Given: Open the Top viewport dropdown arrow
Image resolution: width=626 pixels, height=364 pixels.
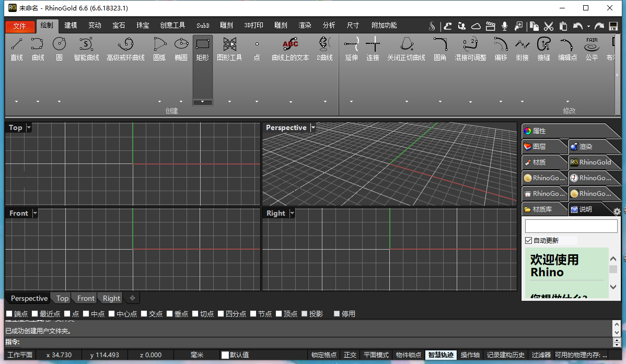Looking at the screenshot, I should click(x=29, y=128).
